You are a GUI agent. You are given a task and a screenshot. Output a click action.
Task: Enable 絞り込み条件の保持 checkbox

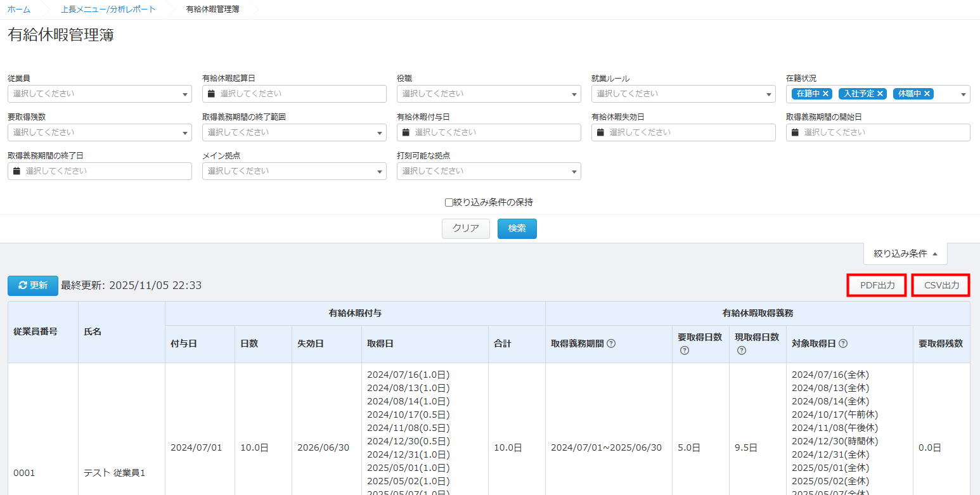(x=449, y=203)
